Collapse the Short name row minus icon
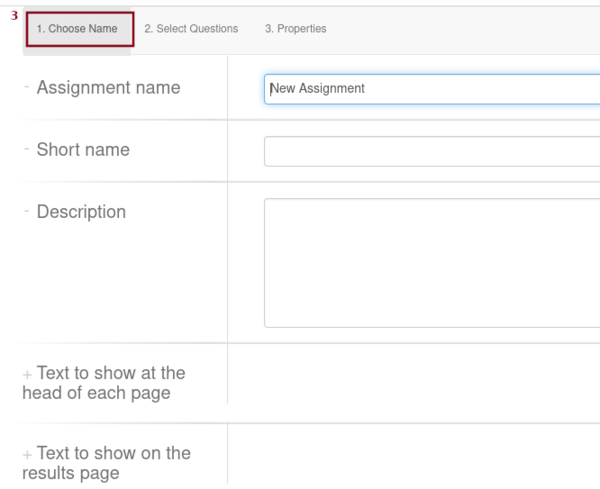This screenshot has width=600, height=489. click(27, 150)
